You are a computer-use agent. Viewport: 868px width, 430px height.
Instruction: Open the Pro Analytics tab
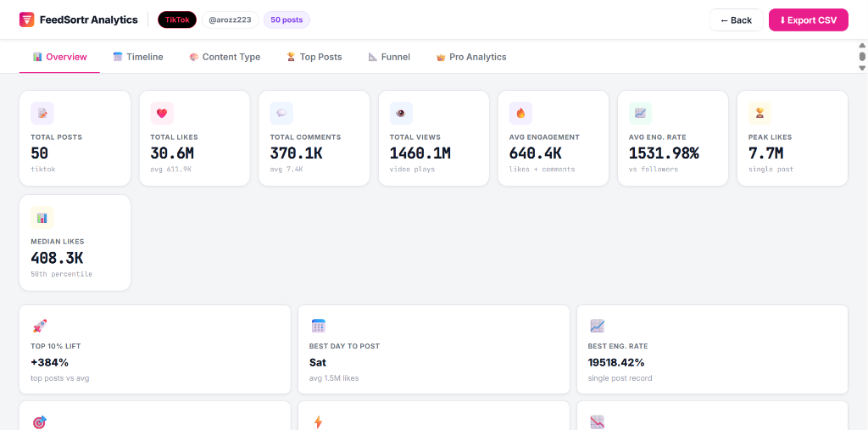(x=471, y=57)
